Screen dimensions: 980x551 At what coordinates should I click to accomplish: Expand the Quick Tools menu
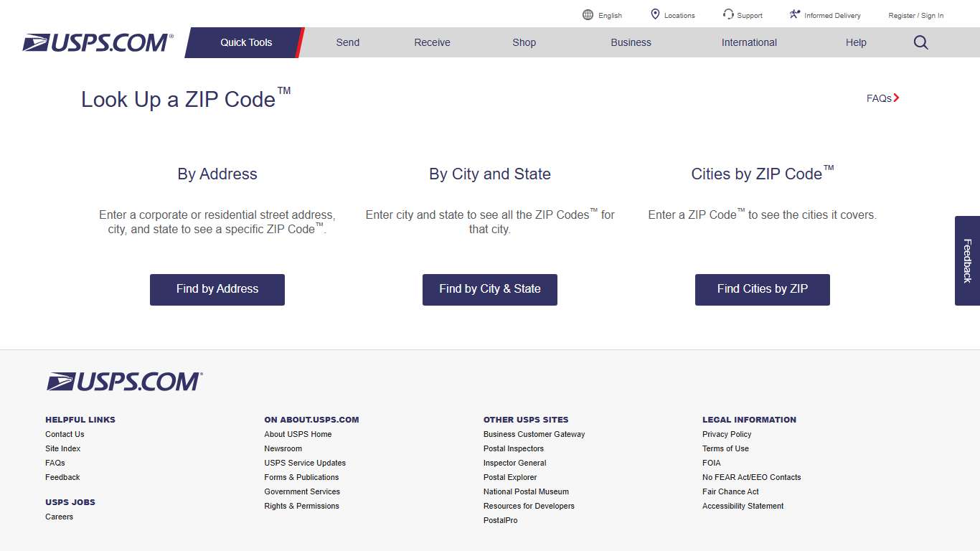click(245, 42)
